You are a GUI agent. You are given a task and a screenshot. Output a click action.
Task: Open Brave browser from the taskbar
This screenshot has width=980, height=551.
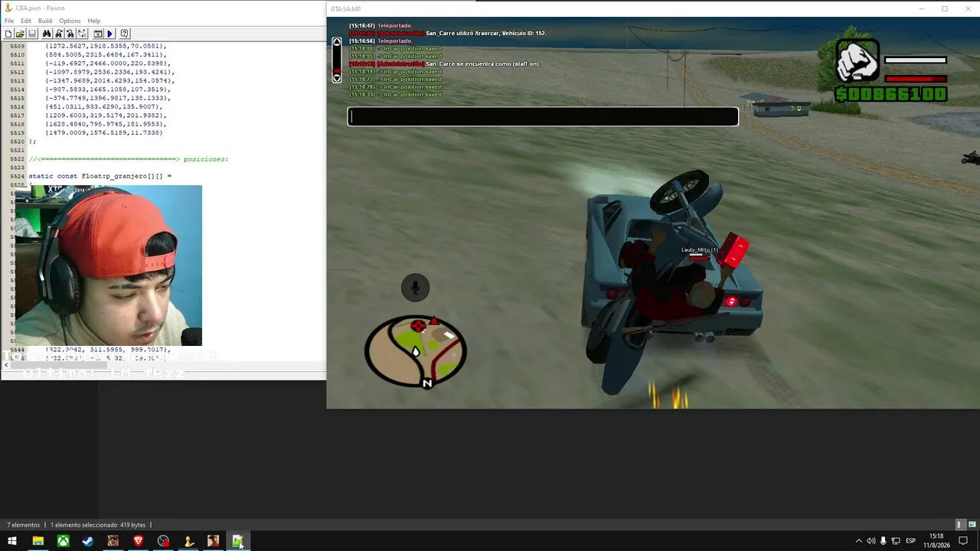[x=138, y=541]
